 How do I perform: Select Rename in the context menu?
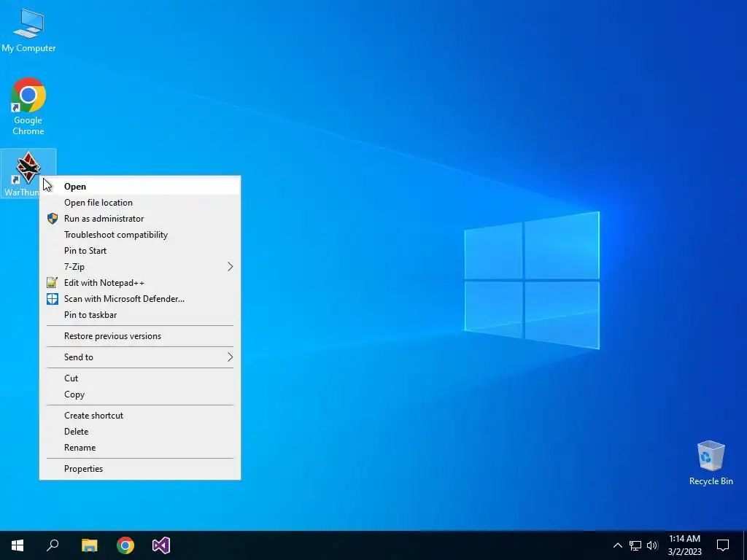[140, 448]
